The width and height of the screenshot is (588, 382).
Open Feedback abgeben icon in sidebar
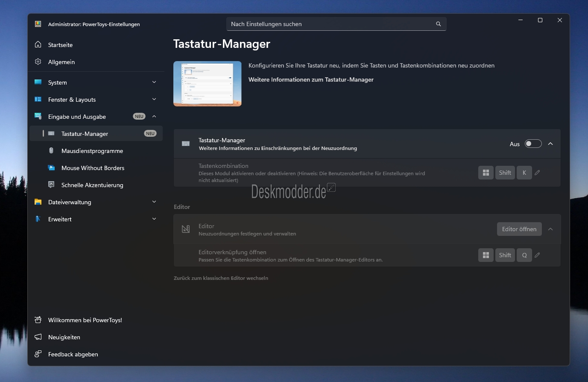38,354
